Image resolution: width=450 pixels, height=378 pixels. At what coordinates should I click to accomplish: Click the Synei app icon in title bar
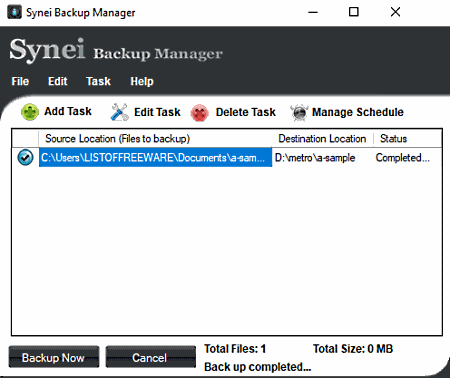coord(14,12)
